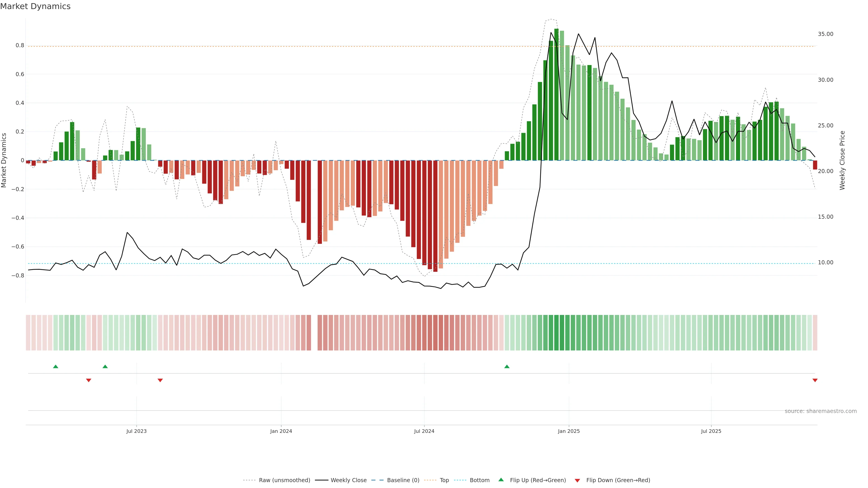Click the Market Dynamics chart title
Viewport: 868px width, 488px height.
35,6
